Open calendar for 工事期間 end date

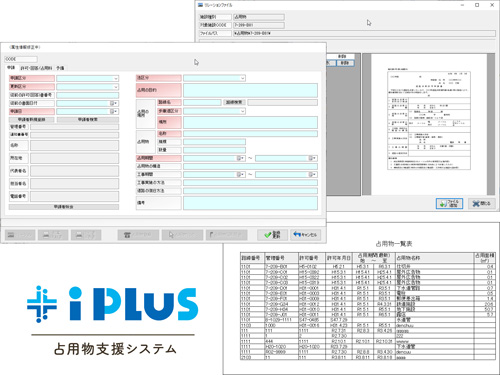(313, 175)
